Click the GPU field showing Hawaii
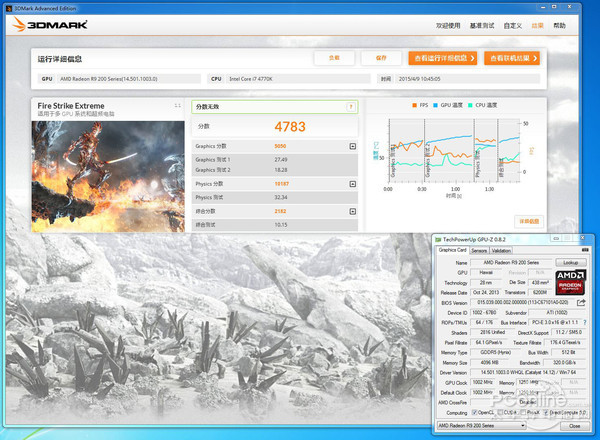The height and width of the screenshot is (440, 600). pos(486,272)
